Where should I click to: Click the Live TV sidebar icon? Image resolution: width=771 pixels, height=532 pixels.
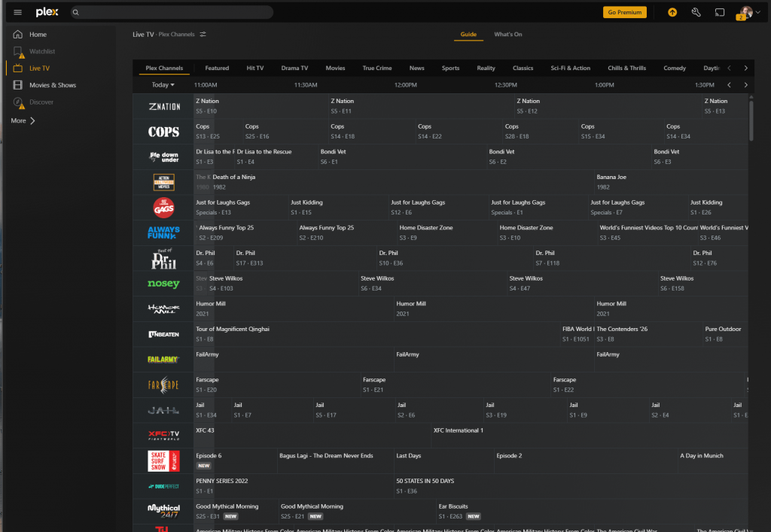(18, 68)
